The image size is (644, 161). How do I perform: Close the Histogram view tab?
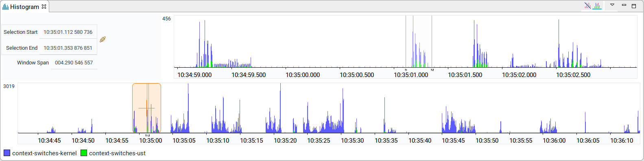pos(44,7)
